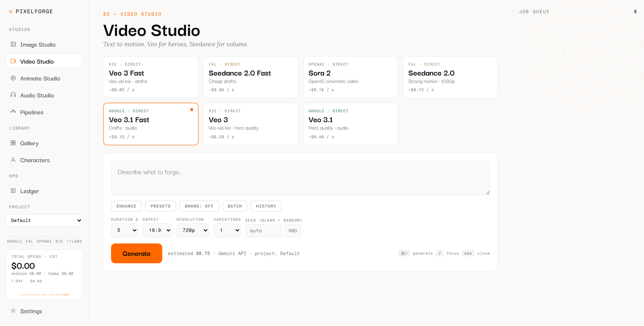Pick the Veo 3 hero quality card

251,124
